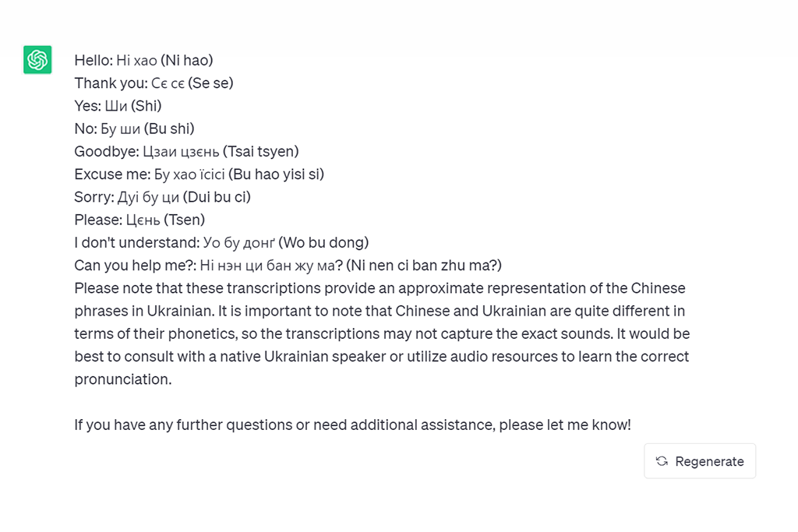Click the 'I don't understand' line

[x=221, y=242]
